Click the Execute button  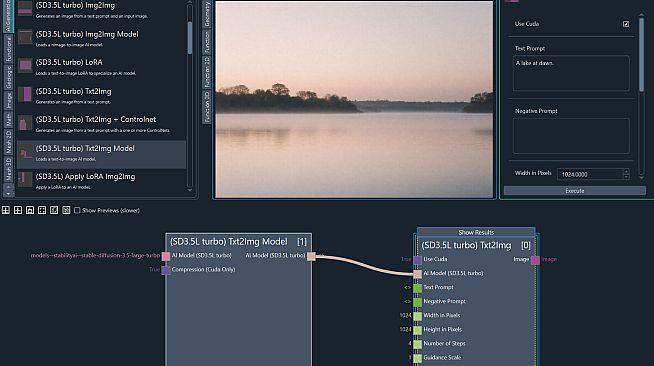[x=574, y=191]
